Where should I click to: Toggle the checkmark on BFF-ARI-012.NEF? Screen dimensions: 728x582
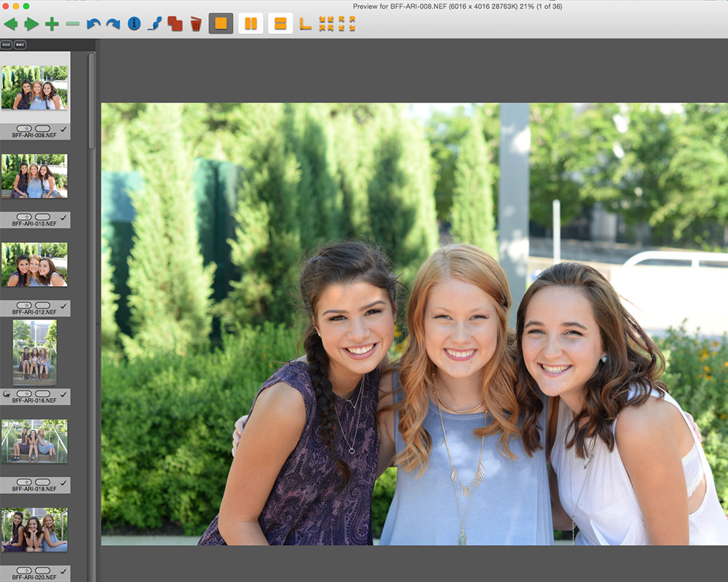[63, 307]
